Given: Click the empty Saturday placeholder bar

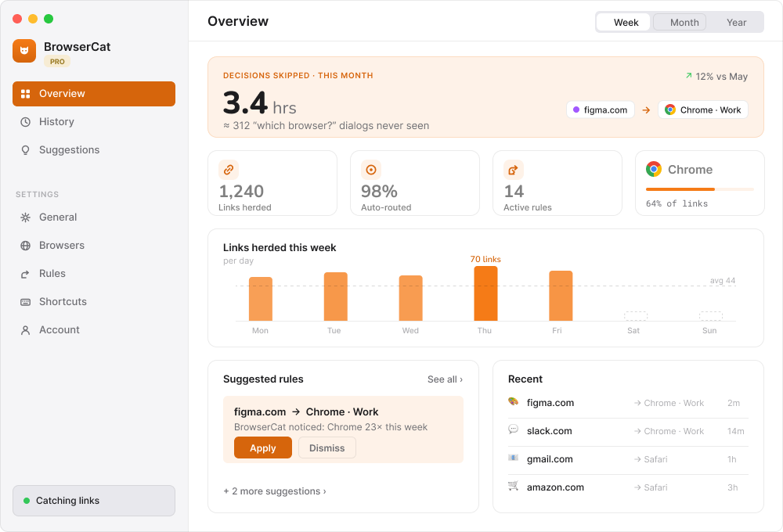Looking at the screenshot, I should (636, 316).
